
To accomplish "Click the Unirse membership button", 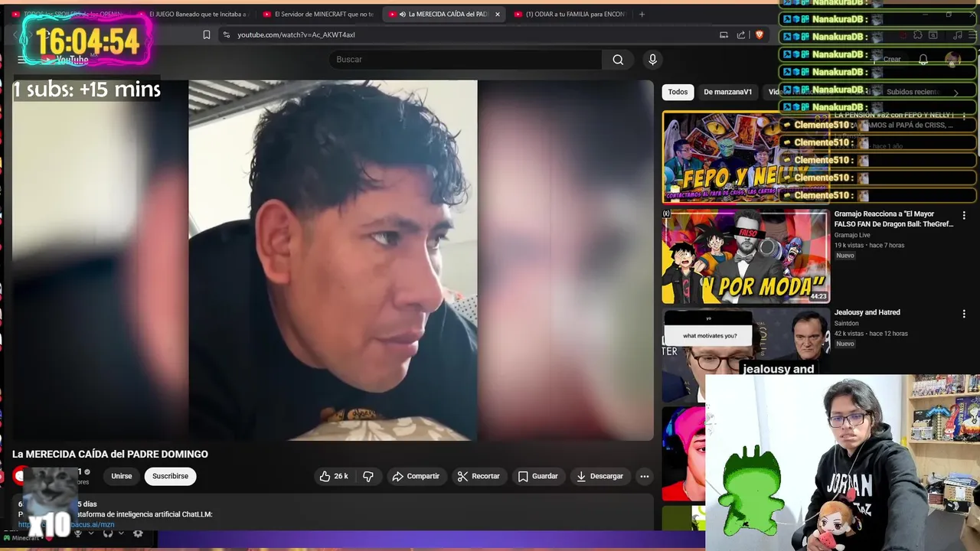I will [x=122, y=476].
